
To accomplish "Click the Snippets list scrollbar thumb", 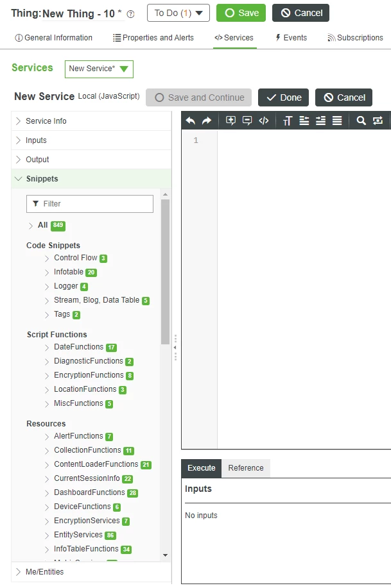I will tap(165, 271).
